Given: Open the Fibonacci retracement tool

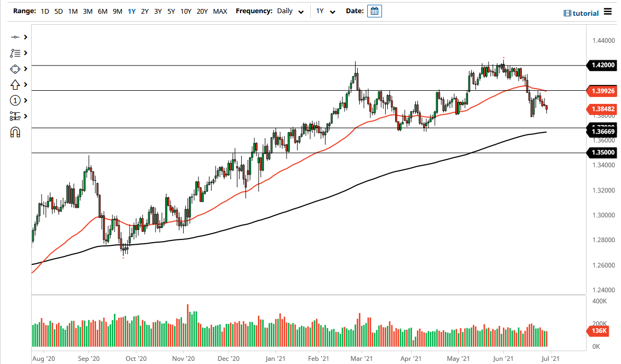Looking at the screenshot, I should pos(15,53).
